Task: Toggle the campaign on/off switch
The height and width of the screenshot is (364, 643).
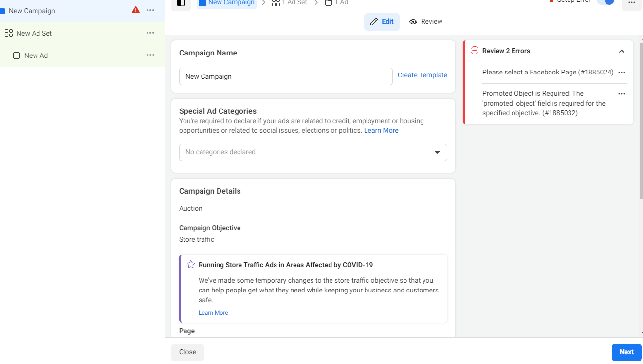Action: [x=606, y=2]
